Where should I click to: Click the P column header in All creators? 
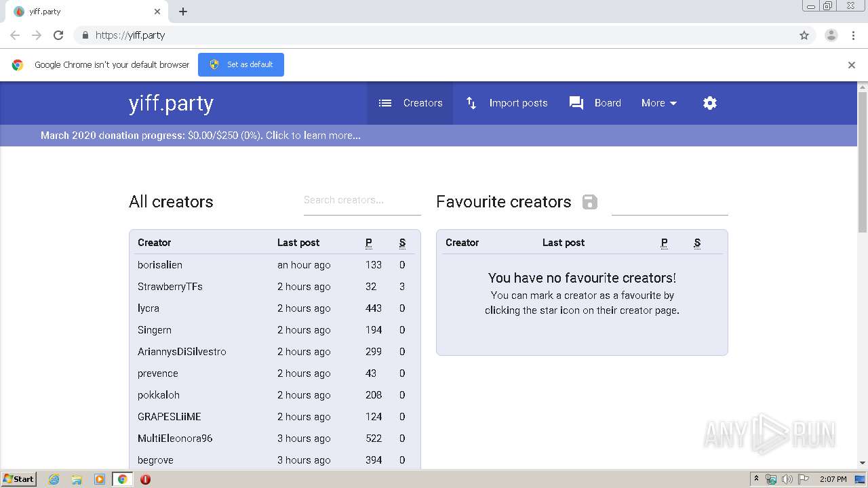[x=369, y=243]
